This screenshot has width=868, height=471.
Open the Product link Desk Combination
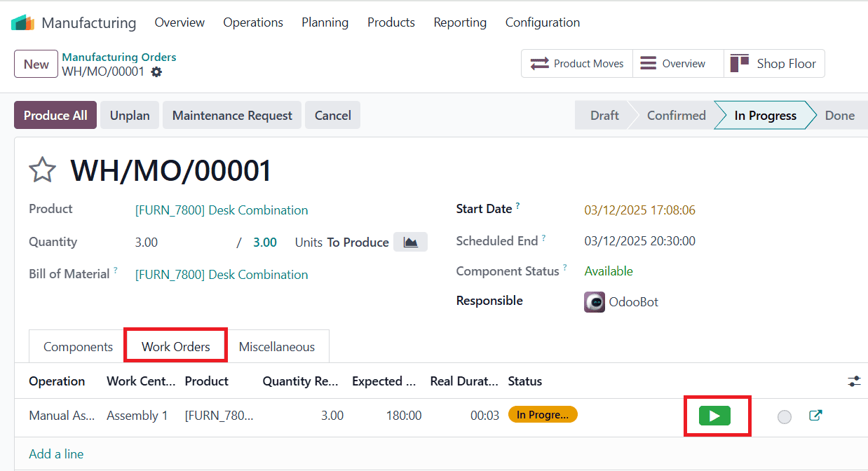pyautogui.click(x=222, y=210)
